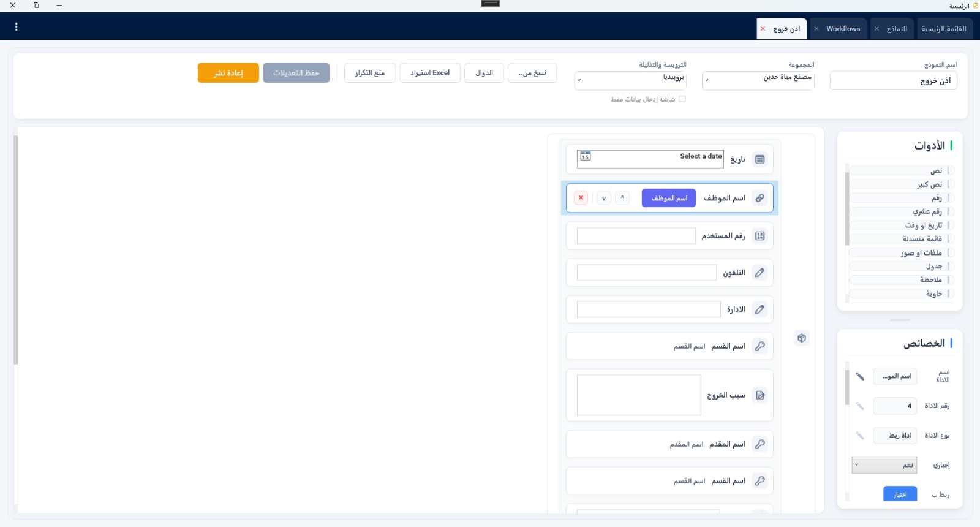Screen dimensions: 980x527
Task: Select the نص كبير tool
Action: pyautogui.click(x=902, y=184)
